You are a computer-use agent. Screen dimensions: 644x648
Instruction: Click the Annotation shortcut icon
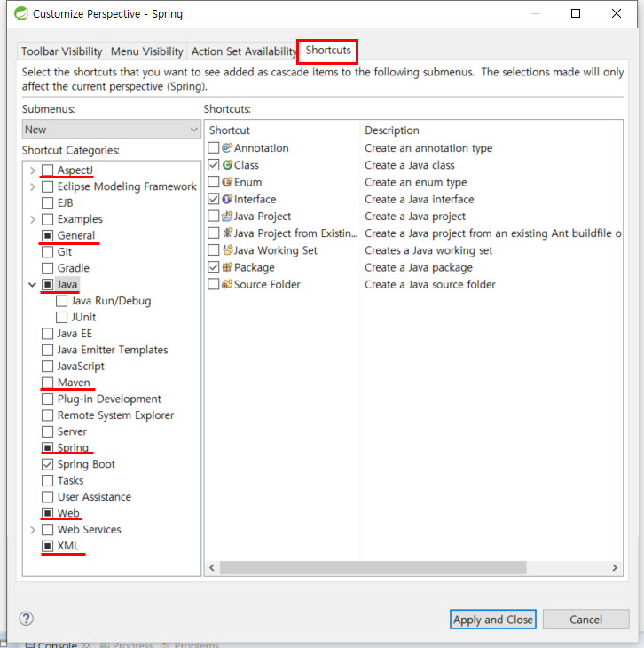pyautogui.click(x=227, y=148)
